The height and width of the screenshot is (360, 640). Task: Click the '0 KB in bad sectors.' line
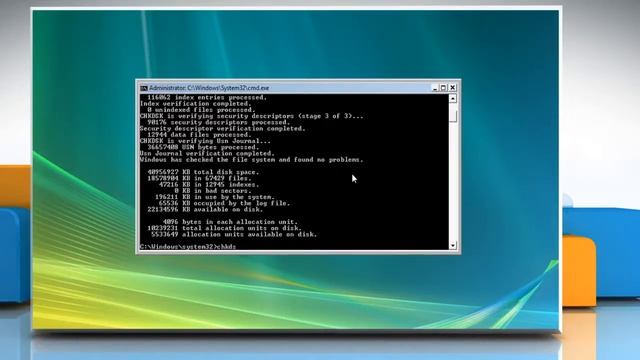(x=213, y=191)
